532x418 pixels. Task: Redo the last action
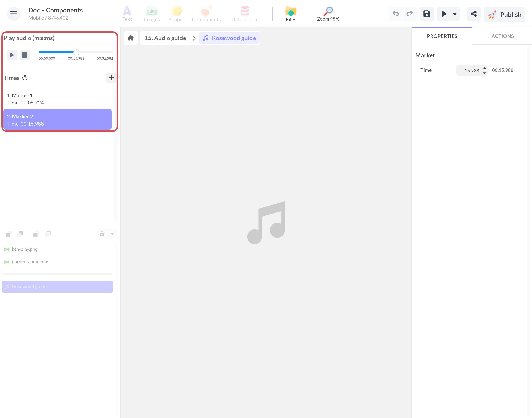click(x=410, y=14)
